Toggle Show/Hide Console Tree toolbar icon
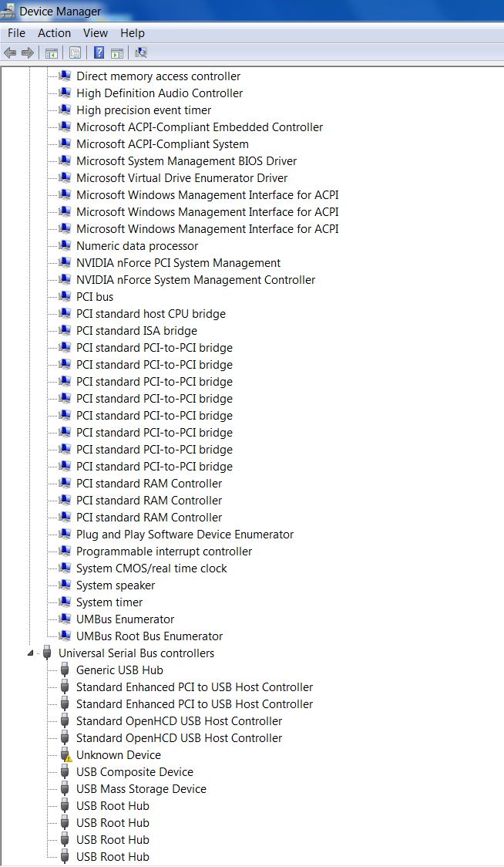This screenshot has width=504, height=867. (x=52, y=52)
